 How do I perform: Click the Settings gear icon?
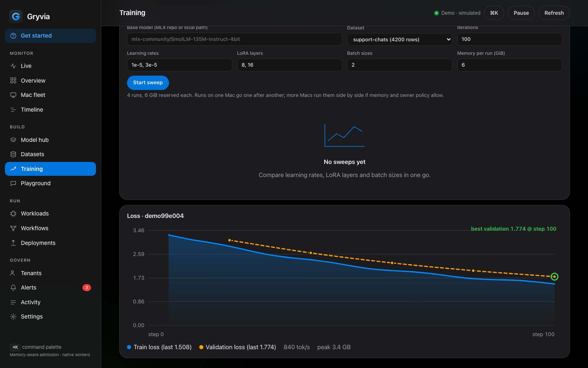[x=13, y=316]
